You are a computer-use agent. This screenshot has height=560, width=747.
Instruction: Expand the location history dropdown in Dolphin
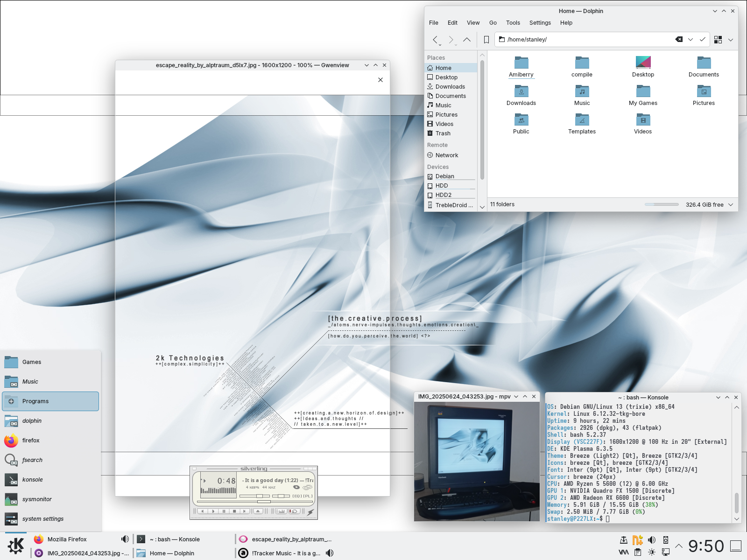point(691,40)
